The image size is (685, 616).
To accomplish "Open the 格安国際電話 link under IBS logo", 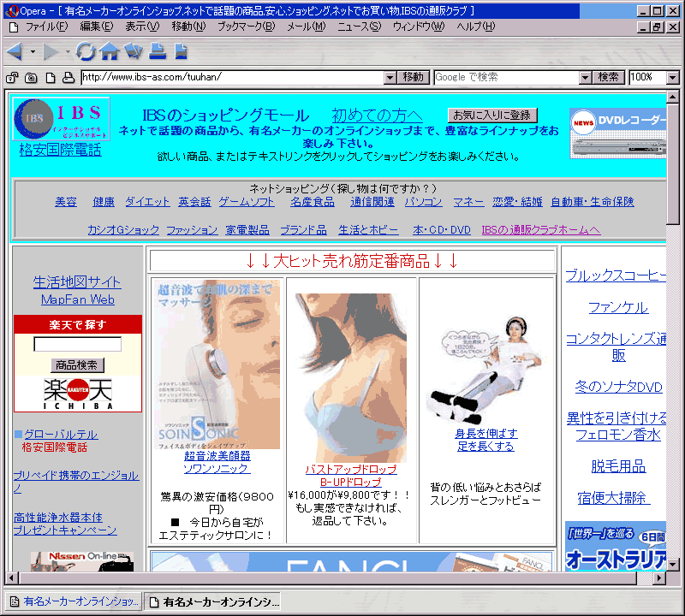I will [x=60, y=150].
